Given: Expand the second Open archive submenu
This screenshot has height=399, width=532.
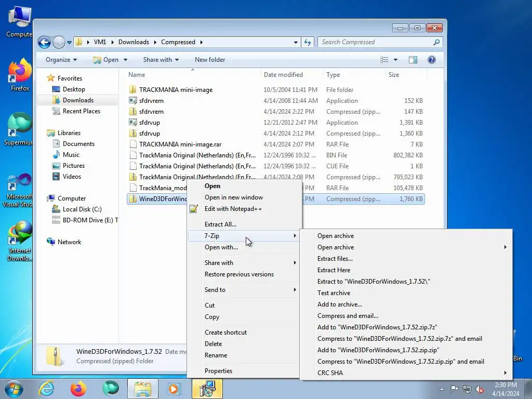Looking at the screenshot, I should [406, 247].
